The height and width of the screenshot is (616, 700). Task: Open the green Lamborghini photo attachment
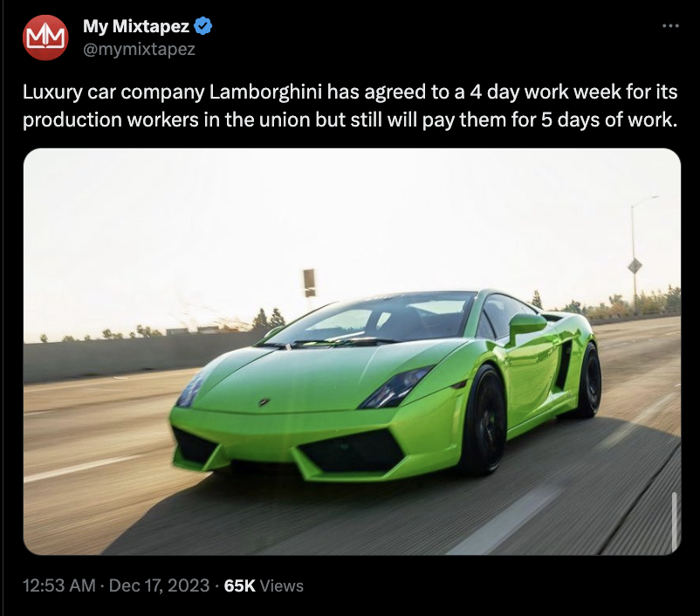pos(352,352)
